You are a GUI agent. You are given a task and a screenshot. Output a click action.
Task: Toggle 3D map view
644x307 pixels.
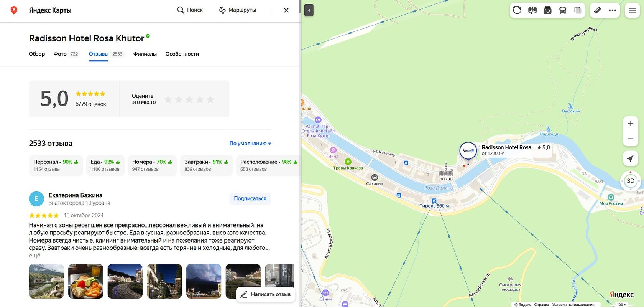pyautogui.click(x=631, y=181)
